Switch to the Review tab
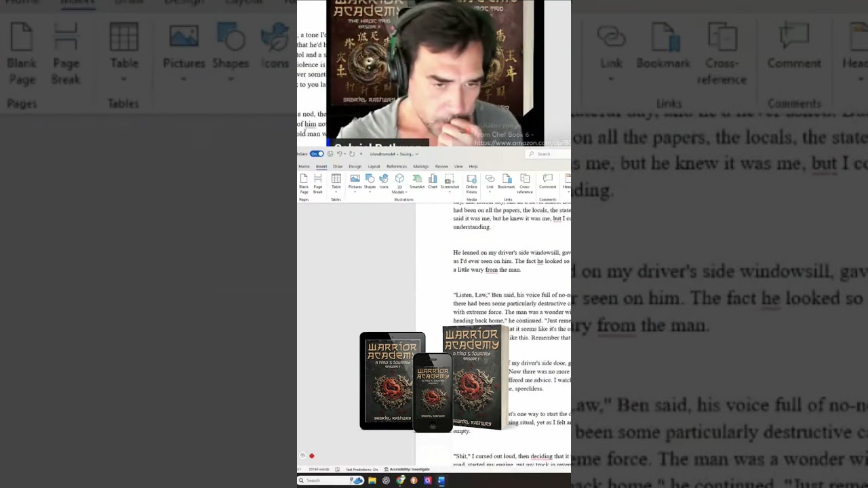Image resolution: width=868 pixels, height=488 pixels. 441,167
